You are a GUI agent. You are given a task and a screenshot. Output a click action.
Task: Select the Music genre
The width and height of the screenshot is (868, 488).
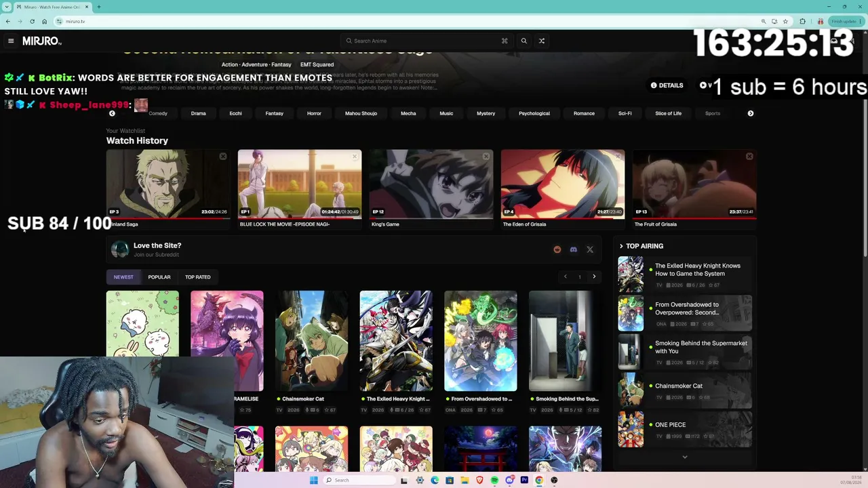446,113
